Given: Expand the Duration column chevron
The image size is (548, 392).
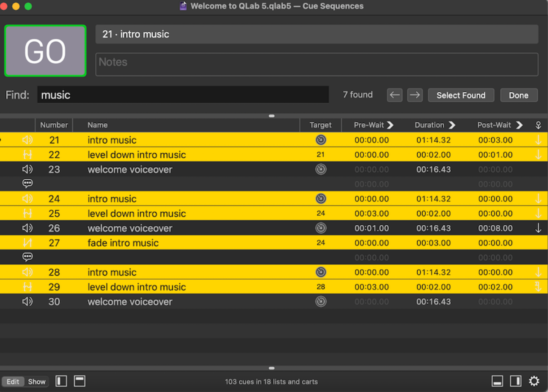Looking at the screenshot, I should click(x=452, y=125).
